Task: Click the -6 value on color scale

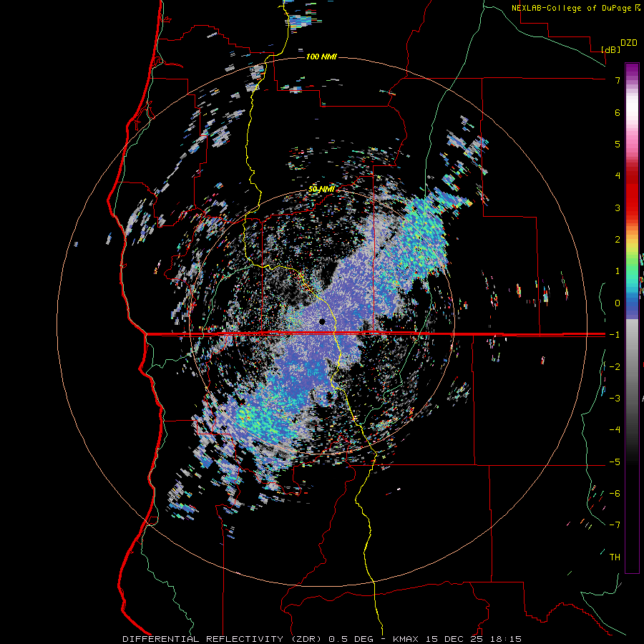Action: click(x=615, y=493)
